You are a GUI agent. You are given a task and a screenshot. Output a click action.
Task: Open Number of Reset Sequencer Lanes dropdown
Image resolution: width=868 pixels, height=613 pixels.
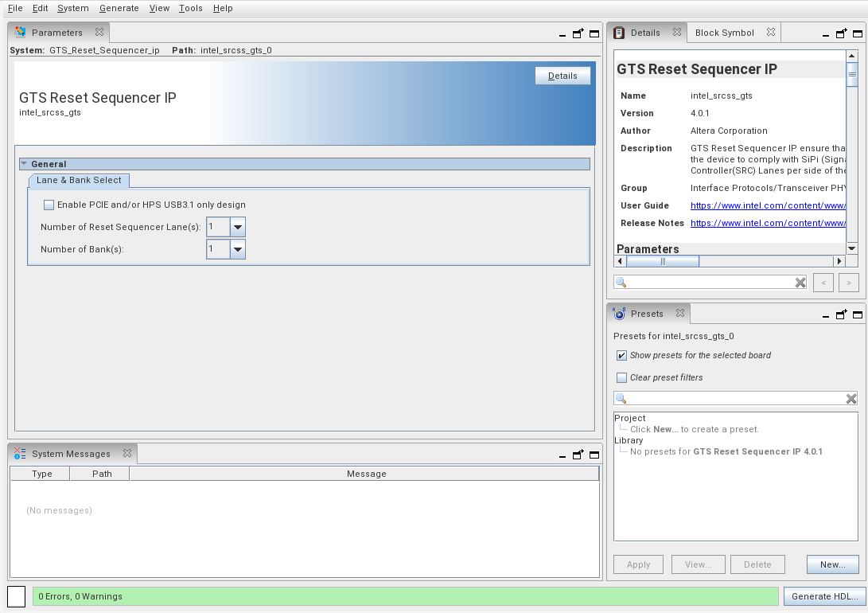click(x=237, y=227)
